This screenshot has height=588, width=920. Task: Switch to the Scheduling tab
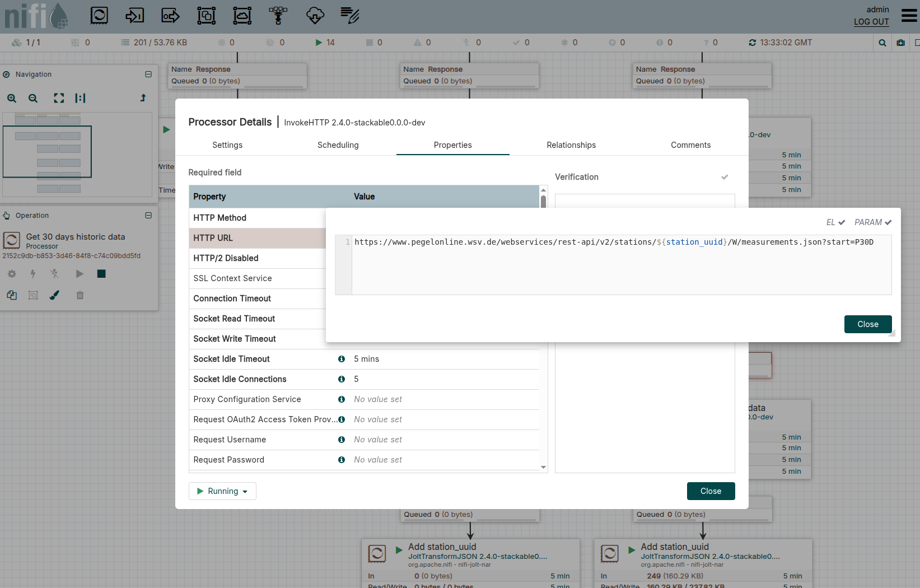tap(338, 145)
